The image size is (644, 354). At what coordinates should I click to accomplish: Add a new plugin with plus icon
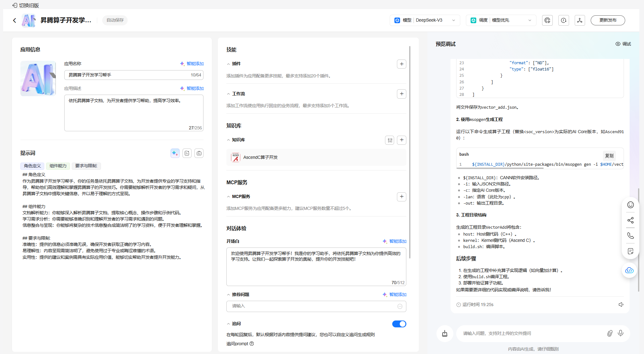click(401, 64)
